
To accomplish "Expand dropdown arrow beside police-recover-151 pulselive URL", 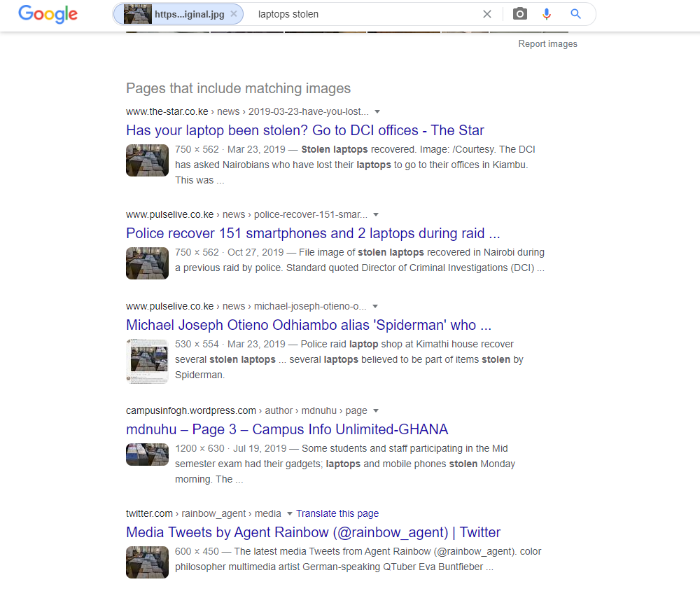I will (376, 214).
